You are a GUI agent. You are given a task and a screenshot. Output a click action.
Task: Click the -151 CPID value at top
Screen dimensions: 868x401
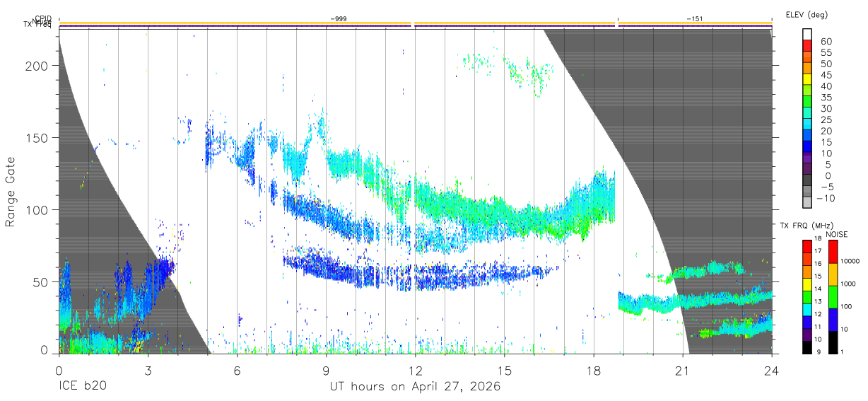point(694,18)
